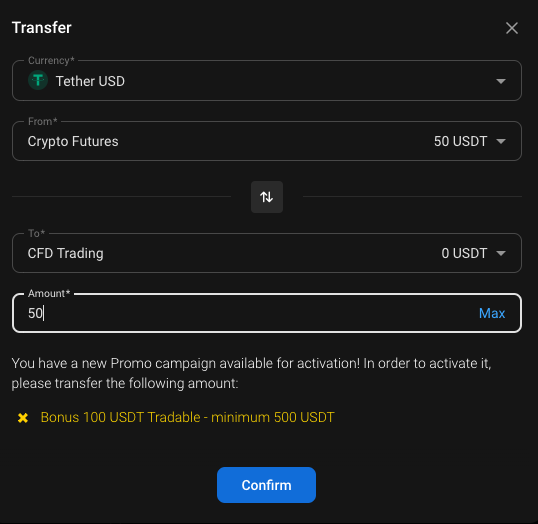Click the 0 USDT balance in To
The width and height of the screenshot is (538, 524).
pos(464,253)
